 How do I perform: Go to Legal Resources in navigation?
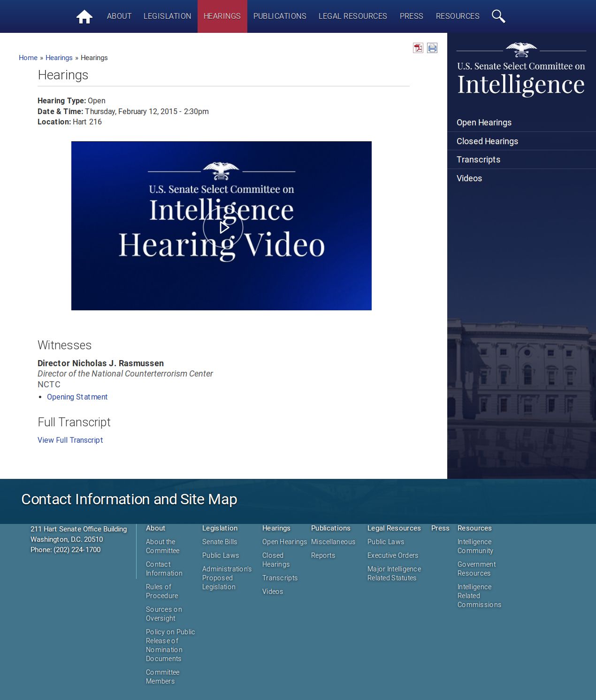pos(352,16)
